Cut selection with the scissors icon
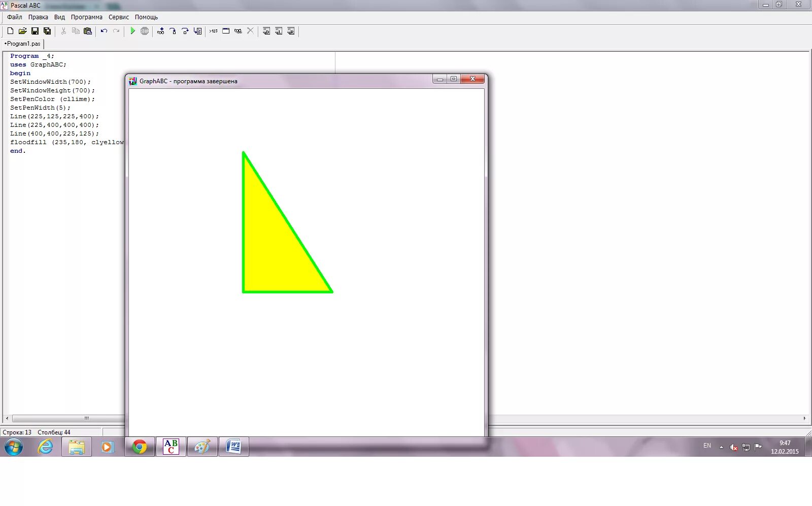 pyautogui.click(x=63, y=31)
